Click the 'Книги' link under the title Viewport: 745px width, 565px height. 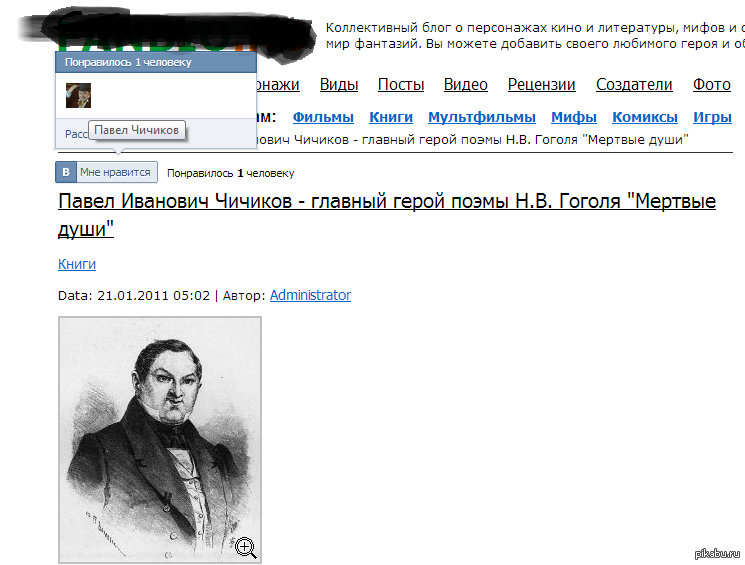pos(77,264)
